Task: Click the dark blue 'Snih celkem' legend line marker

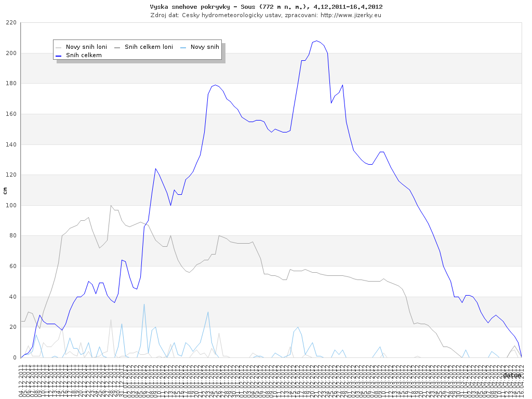Action: click(x=59, y=55)
